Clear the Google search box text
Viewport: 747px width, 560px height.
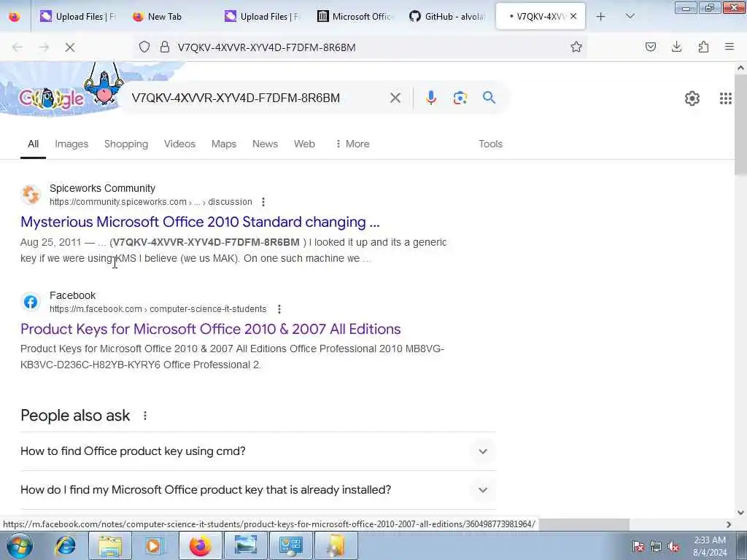tap(395, 98)
